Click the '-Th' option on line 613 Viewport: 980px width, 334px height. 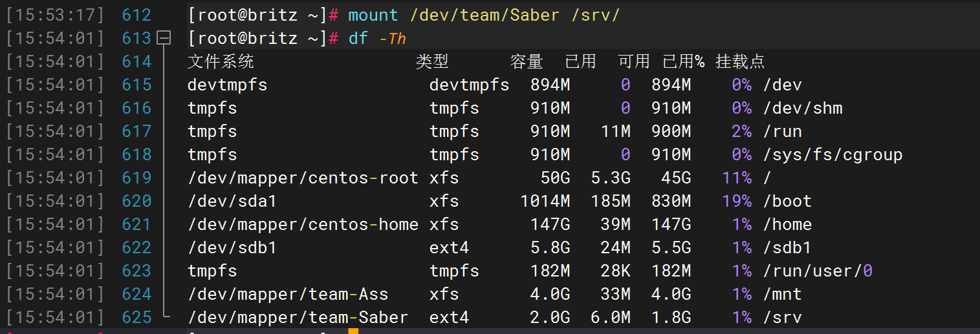tap(393, 38)
